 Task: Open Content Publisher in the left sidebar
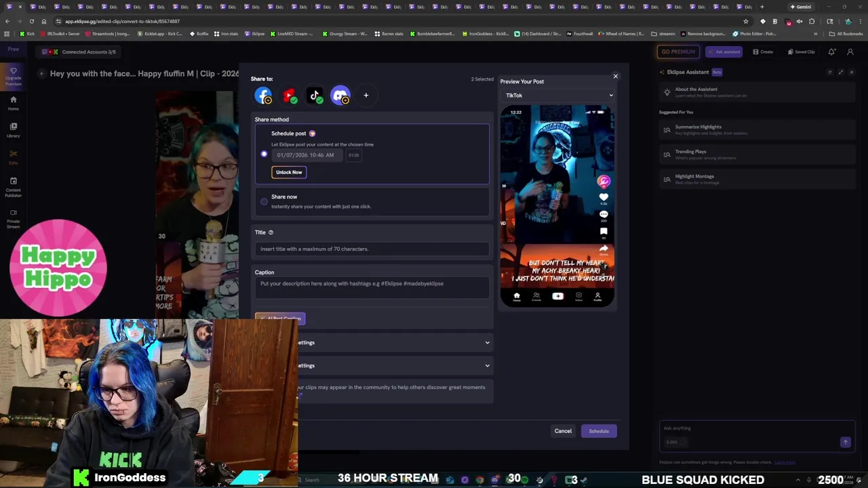pyautogui.click(x=13, y=187)
